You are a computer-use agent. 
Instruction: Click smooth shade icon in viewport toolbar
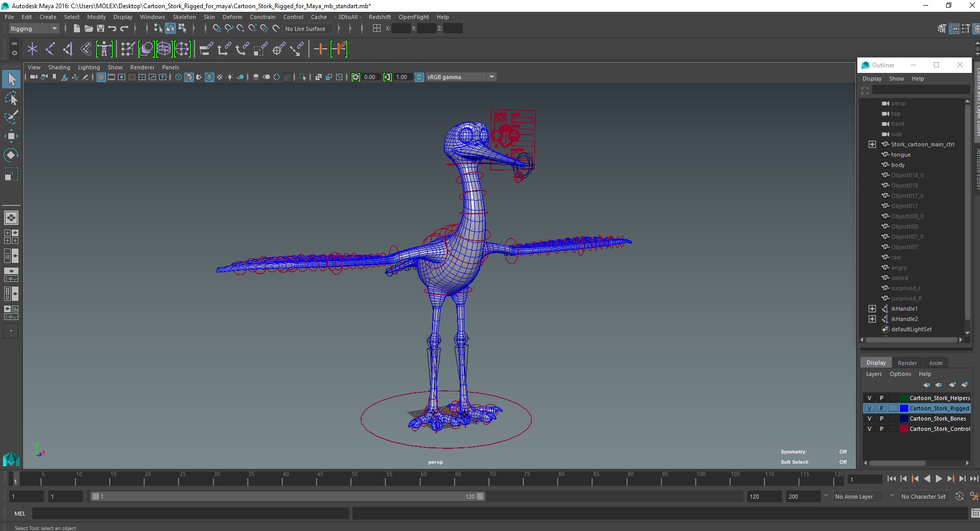pyautogui.click(x=189, y=77)
